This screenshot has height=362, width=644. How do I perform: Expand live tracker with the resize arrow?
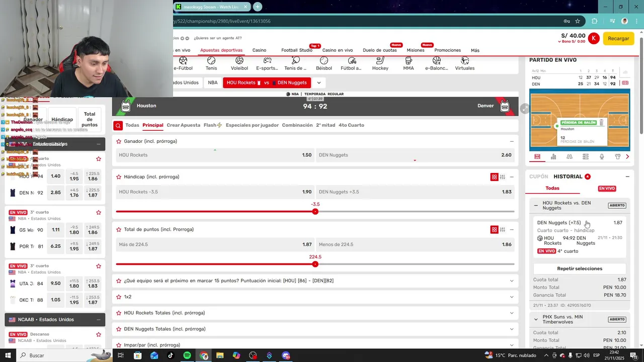pyautogui.click(x=524, y=109)
